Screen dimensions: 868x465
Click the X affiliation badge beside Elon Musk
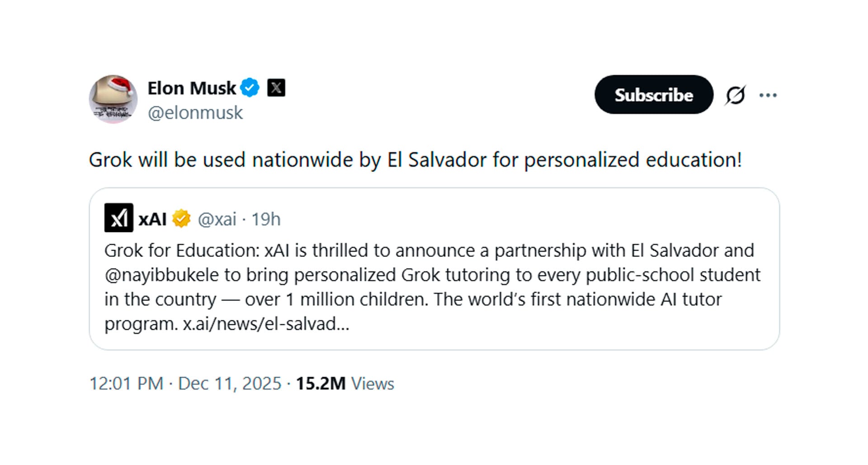click(276, 88)
